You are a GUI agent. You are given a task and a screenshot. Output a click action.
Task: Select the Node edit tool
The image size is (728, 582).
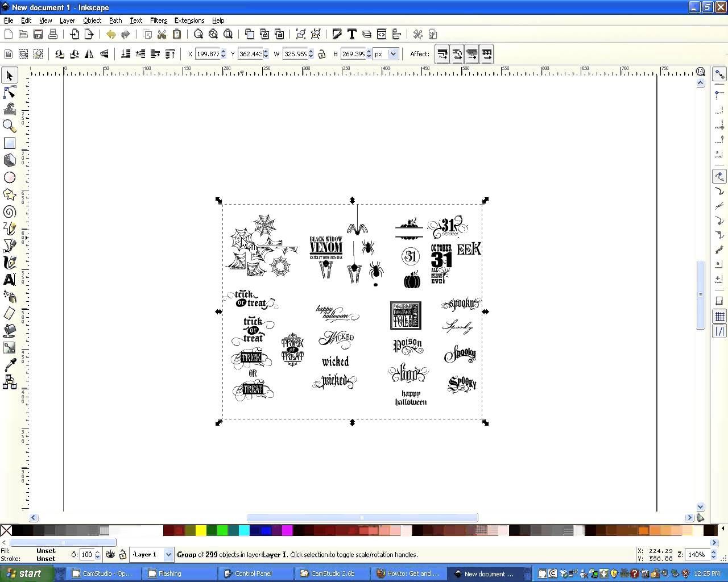(x=10, y=92)
